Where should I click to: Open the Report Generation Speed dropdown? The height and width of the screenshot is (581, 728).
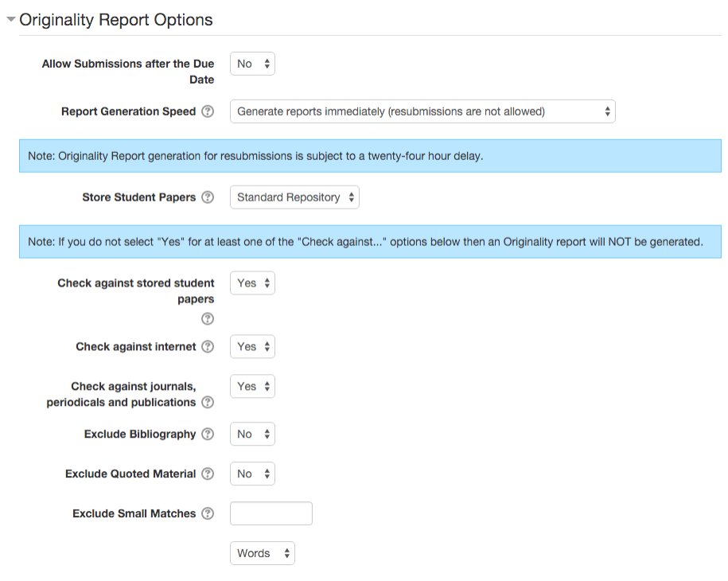point(422,111)
